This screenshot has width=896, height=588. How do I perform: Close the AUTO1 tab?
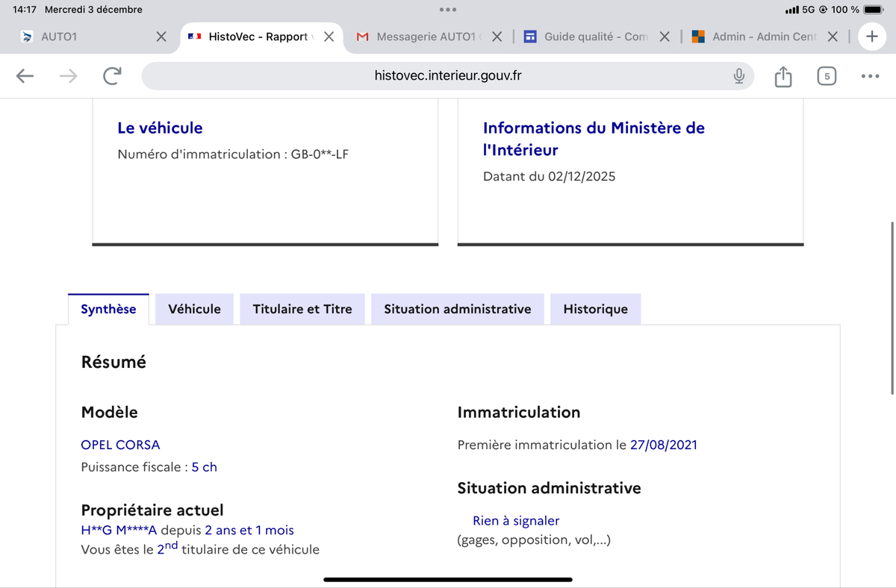161,37
